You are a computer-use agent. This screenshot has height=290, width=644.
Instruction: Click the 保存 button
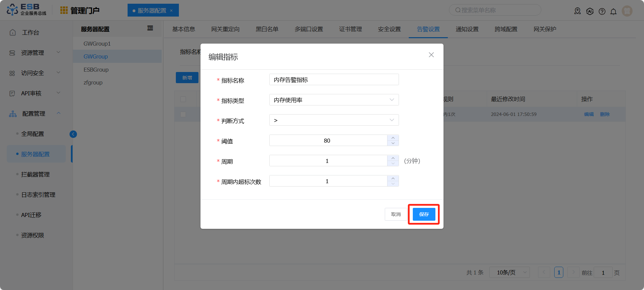click(x=424, y=214)
